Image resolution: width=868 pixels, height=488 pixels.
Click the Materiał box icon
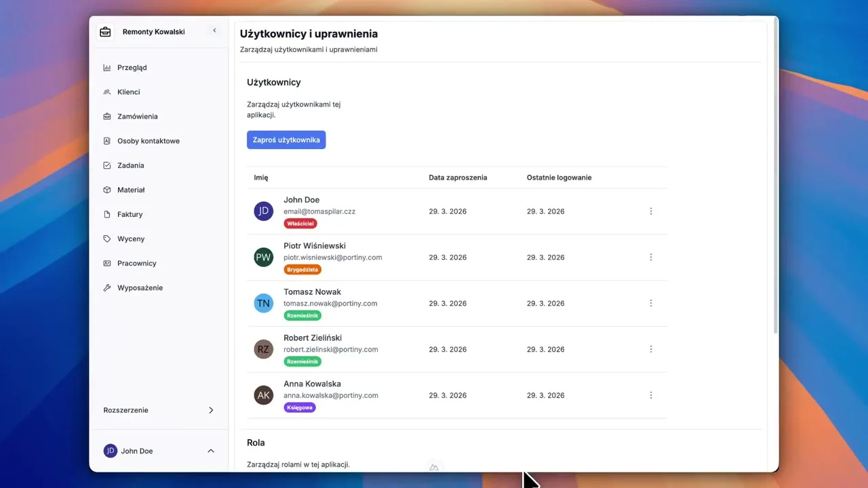pos(106,190)
